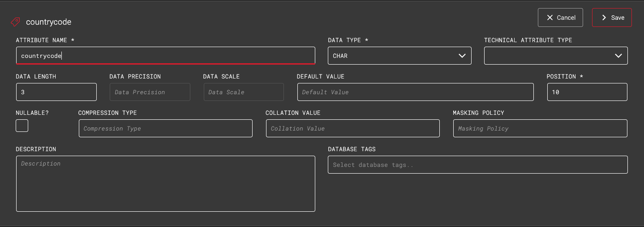Screen dimensions: 644x227
Task: Open the Data Type dropdown showing CHAR
Action: (394, 56)
